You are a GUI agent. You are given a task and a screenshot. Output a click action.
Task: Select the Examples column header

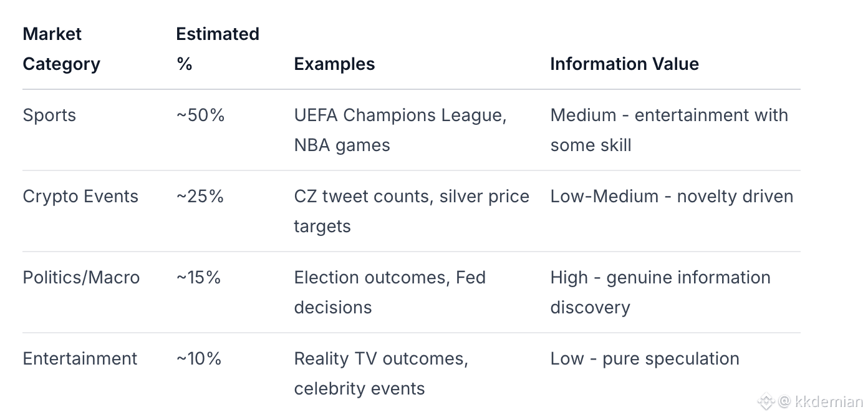(x=334, y=64)
